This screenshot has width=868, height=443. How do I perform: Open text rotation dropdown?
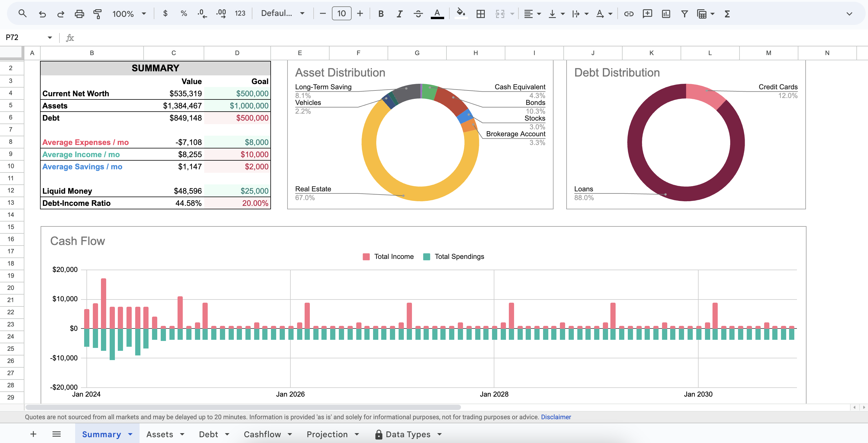point(604,14)
